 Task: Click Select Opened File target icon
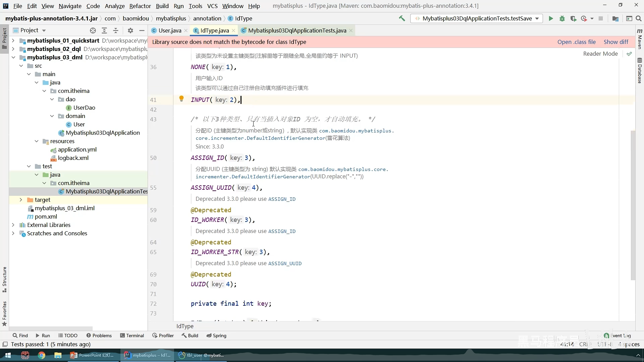93,31
